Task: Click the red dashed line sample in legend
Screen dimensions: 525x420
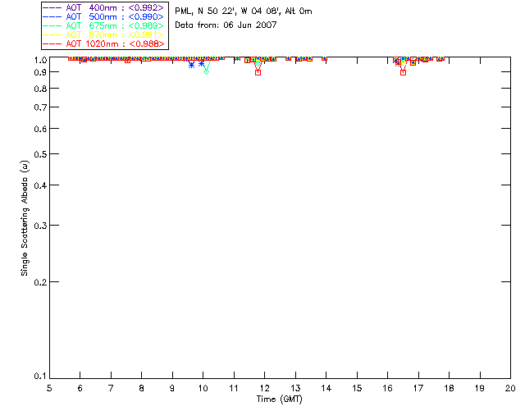Action: (x=52, y=43)
